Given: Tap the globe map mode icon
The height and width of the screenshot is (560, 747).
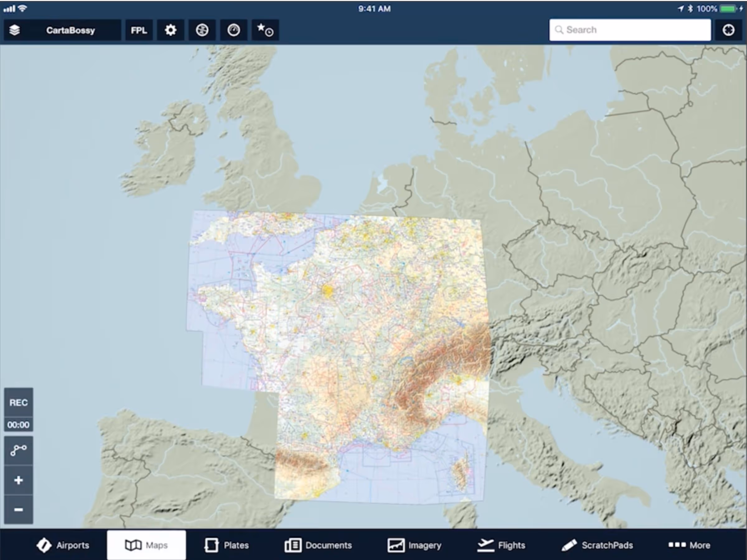Looking at the screenshot, I should tap(202, 30).
